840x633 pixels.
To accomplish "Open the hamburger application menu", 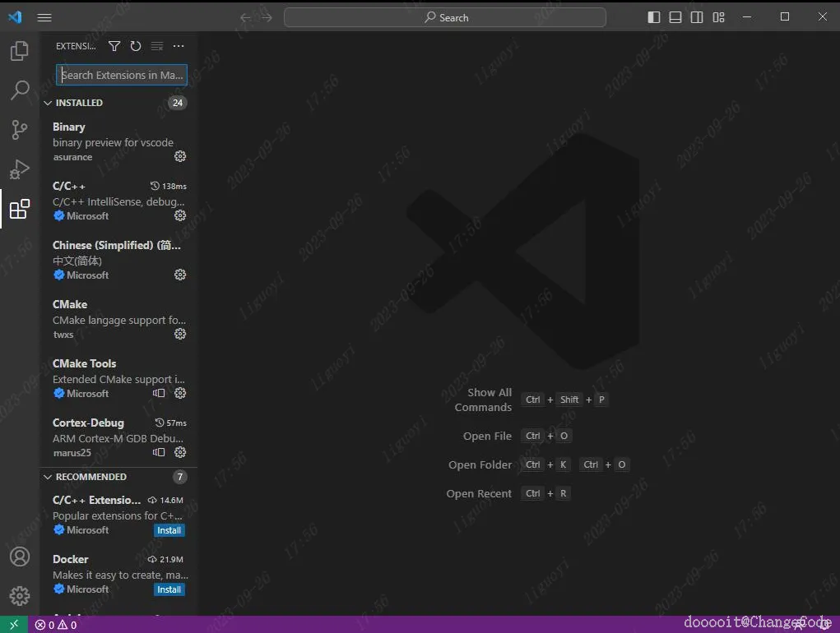I will coord(44,17).
